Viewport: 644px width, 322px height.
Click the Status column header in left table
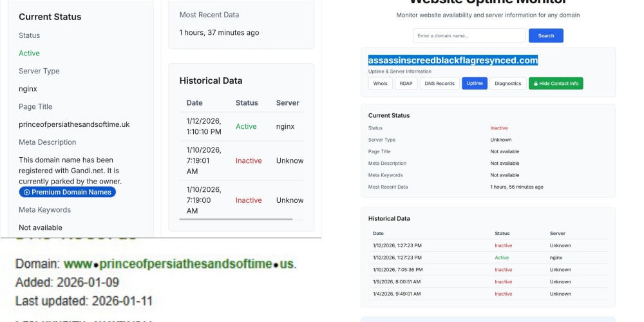tap(247, 103)
